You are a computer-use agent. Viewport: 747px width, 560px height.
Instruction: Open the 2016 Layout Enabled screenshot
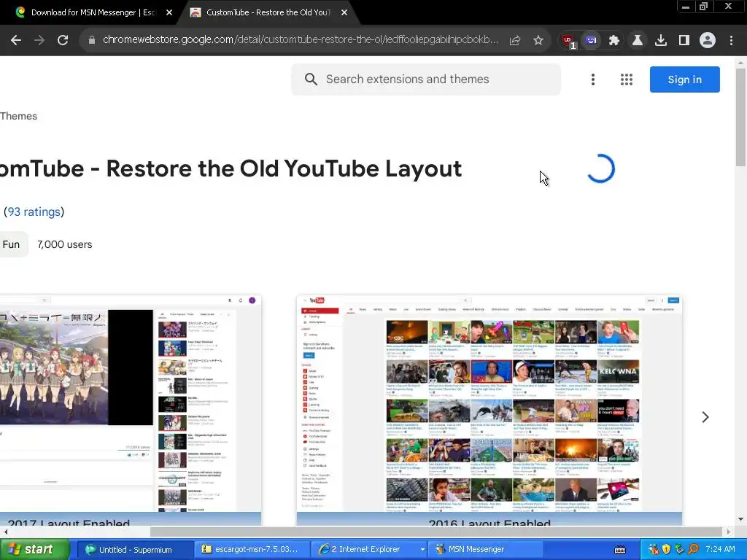(x=489, y=410)
